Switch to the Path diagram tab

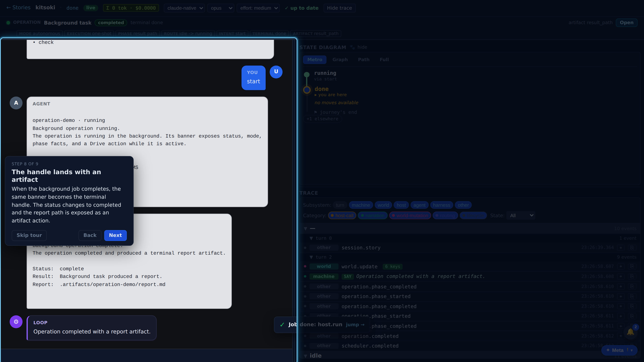[363, 60]
